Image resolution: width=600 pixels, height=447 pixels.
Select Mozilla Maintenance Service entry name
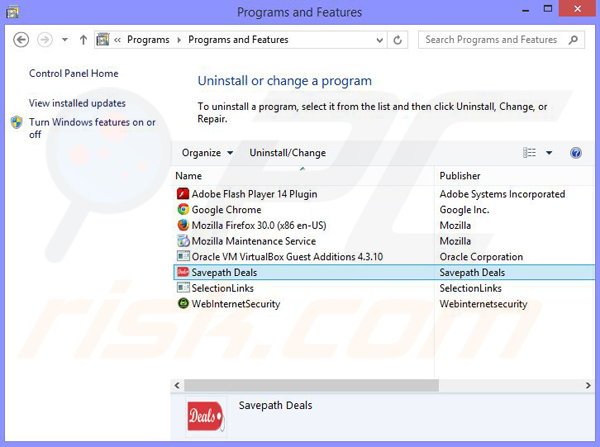tap(254, 241)
